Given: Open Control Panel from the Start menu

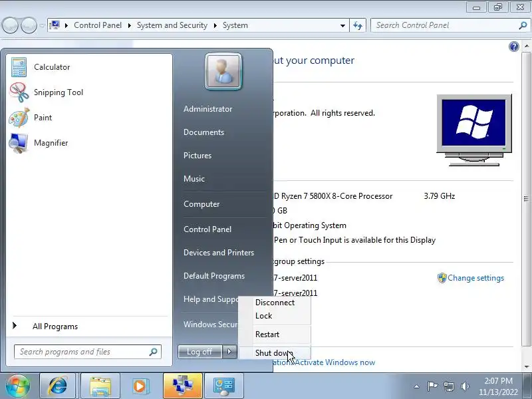Looking at the screenshot, I should tap(207, 229).
